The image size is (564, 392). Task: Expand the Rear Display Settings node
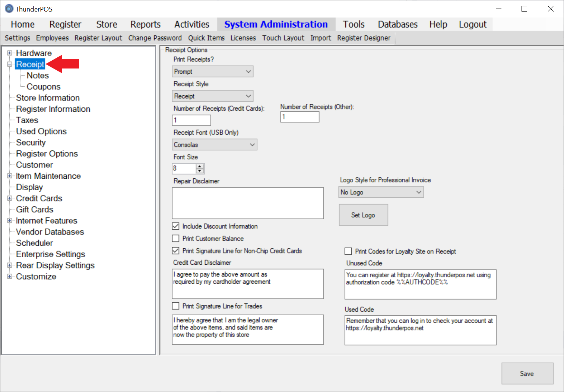[10, 265]
